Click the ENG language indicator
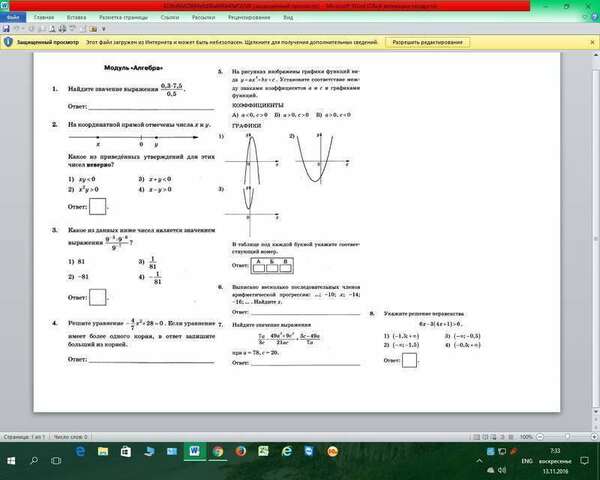The image size is (600, 480). pyautogui.click(x=527, y=461)
